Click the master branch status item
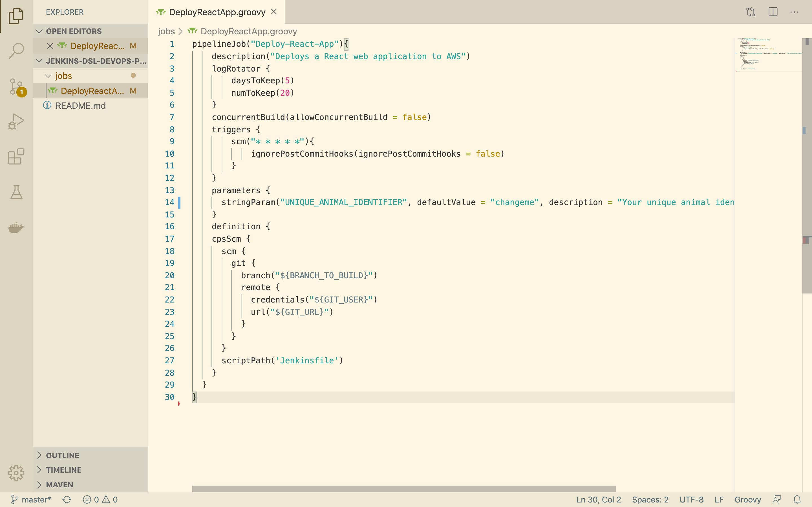This screenshot has height=507, width=812. tap(31, 500)
